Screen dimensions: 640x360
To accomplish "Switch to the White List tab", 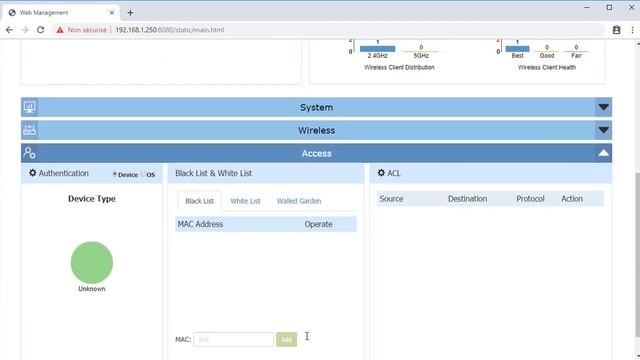I will click(x=245, y=201).
